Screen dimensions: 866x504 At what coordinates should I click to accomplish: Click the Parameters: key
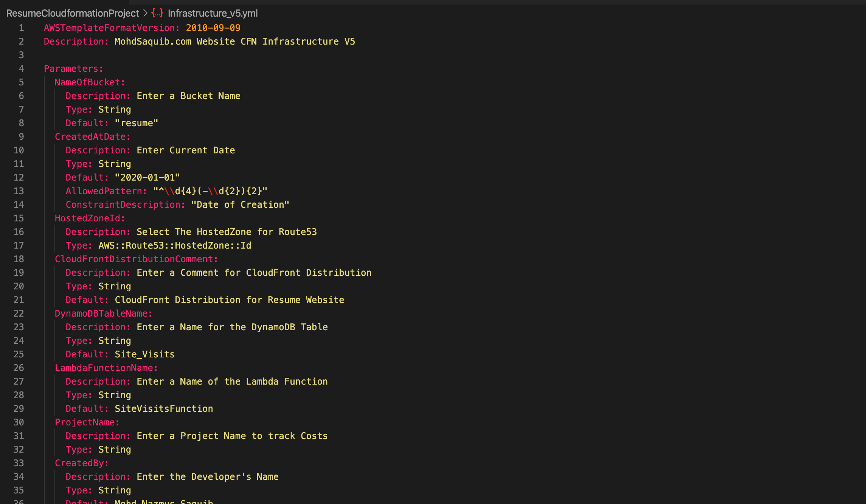pyautogui.click(x=73, y=69)
